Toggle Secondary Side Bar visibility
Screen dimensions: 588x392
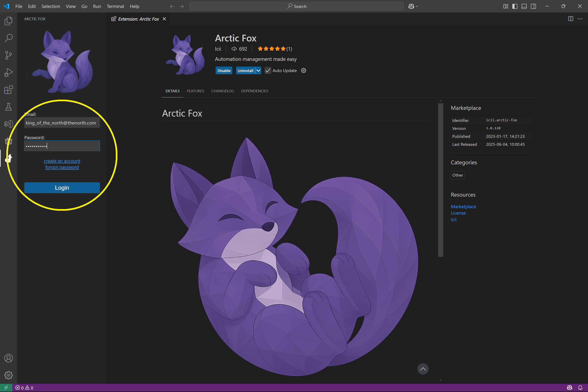pyautogui.click(x=533, y=6)
